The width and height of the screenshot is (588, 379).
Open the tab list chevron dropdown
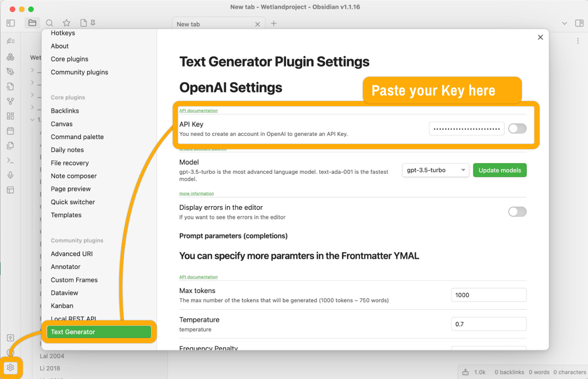(x=564, y=23)
